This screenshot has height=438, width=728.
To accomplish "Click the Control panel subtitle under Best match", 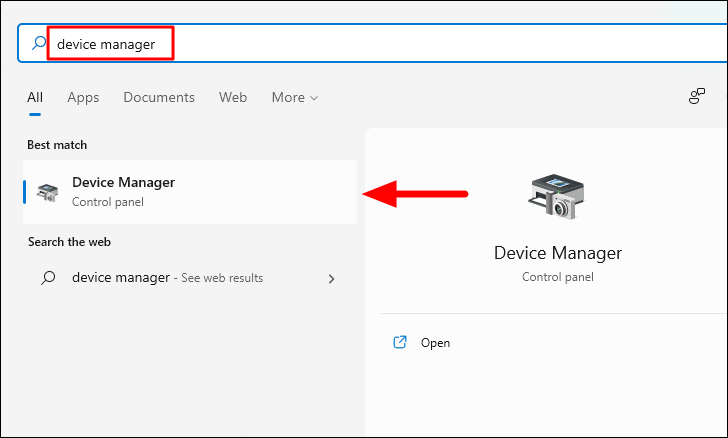I will [108, 202].
